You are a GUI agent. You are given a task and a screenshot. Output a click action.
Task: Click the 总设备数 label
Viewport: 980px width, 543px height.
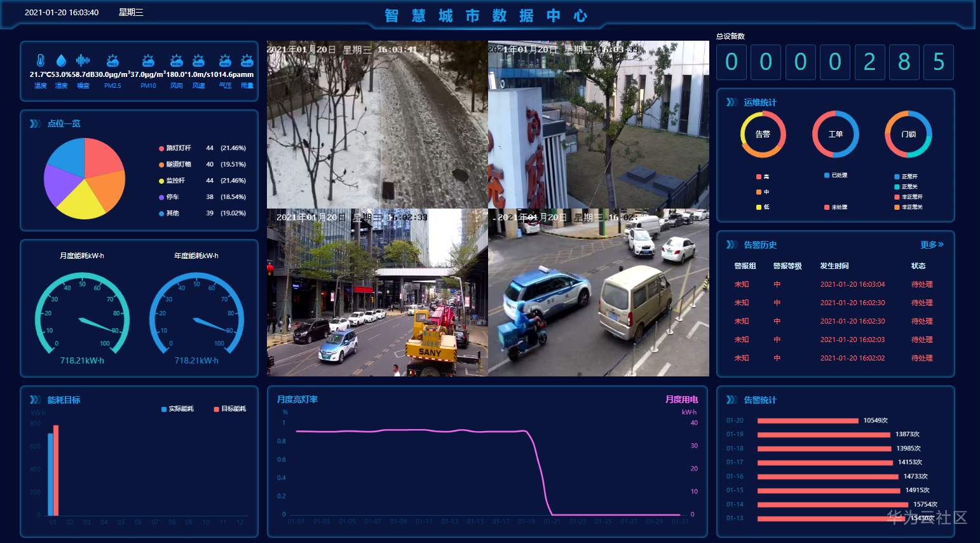tap(730, 36)
